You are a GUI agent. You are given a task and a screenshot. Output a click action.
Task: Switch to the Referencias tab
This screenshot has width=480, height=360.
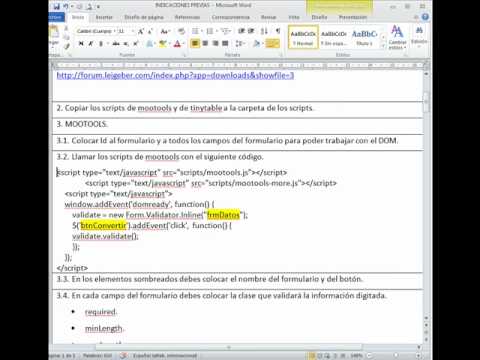click(x=187, y=17)
